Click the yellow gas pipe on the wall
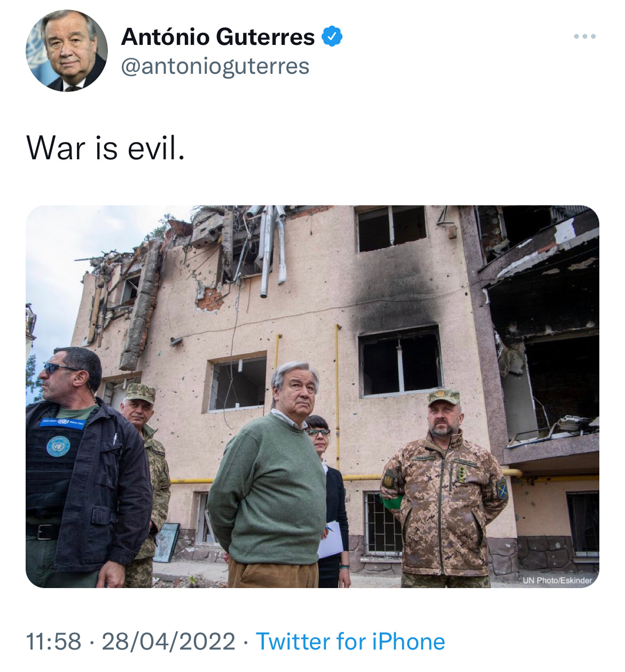 (338, 396)
